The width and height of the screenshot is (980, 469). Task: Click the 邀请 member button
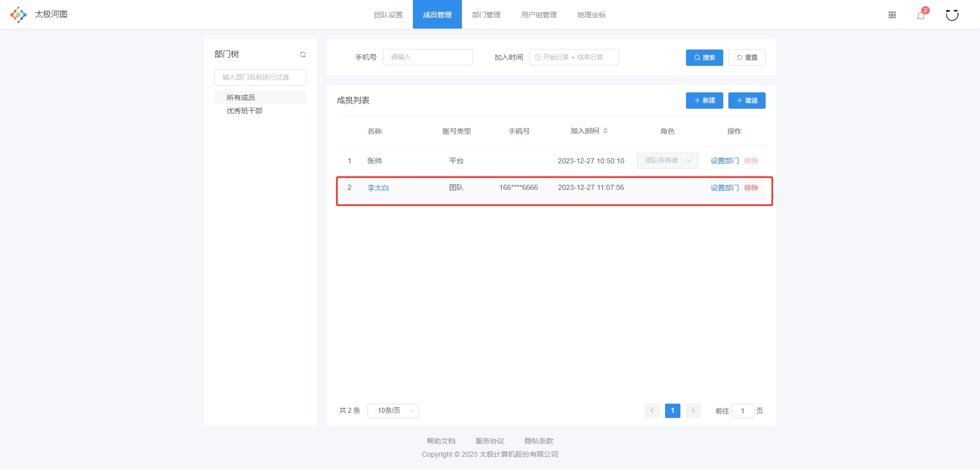pos(747,101)
